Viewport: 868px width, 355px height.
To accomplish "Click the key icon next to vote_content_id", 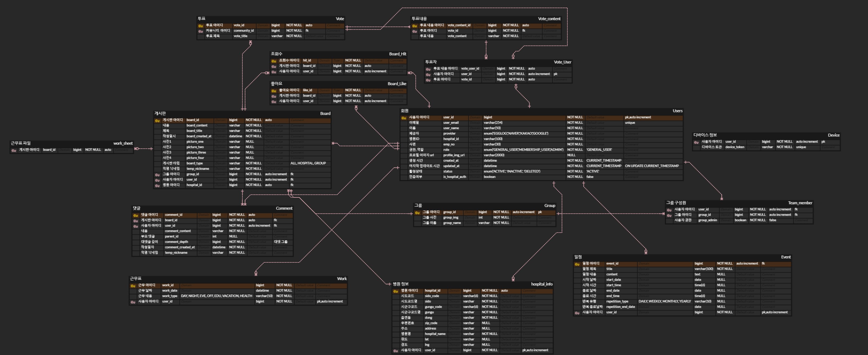I will pyautogui.click(x=415, y=26).
